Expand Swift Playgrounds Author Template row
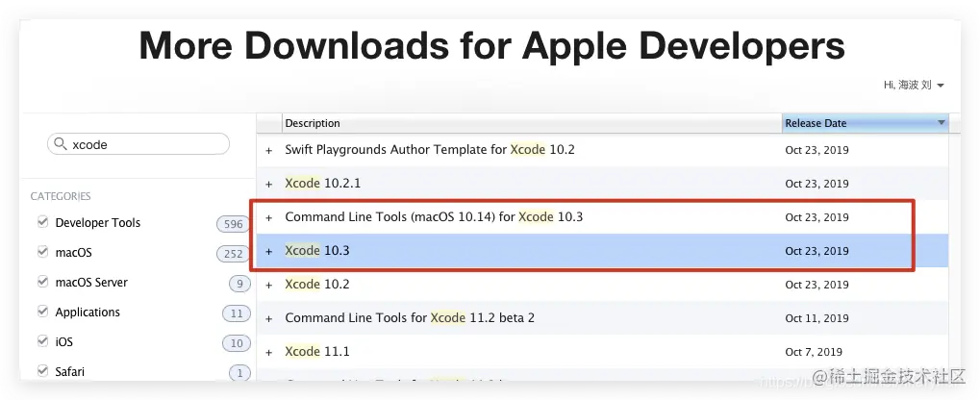 268,151
